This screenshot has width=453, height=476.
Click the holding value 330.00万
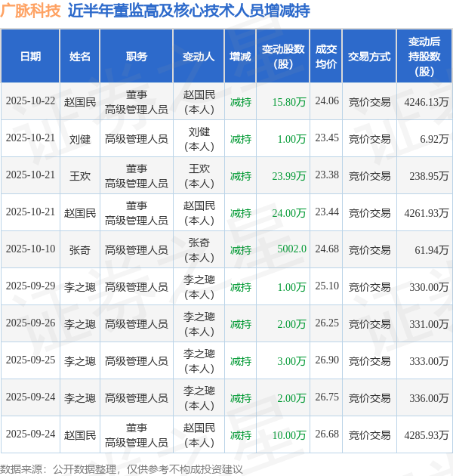click(x=429, y=287)
